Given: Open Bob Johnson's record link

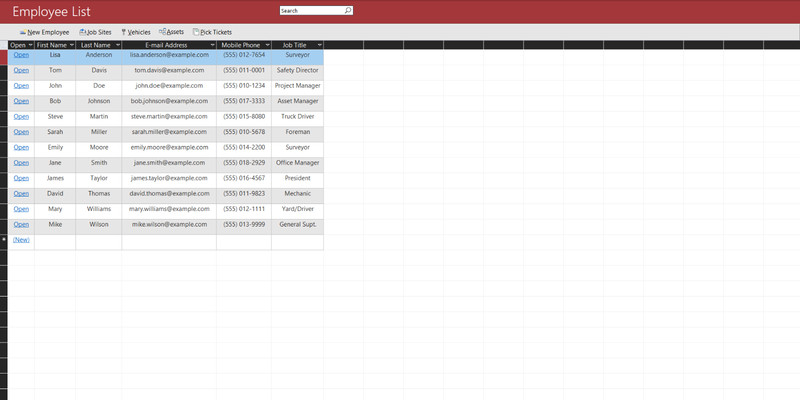Looking at the screenshot, I should point(21,101).
